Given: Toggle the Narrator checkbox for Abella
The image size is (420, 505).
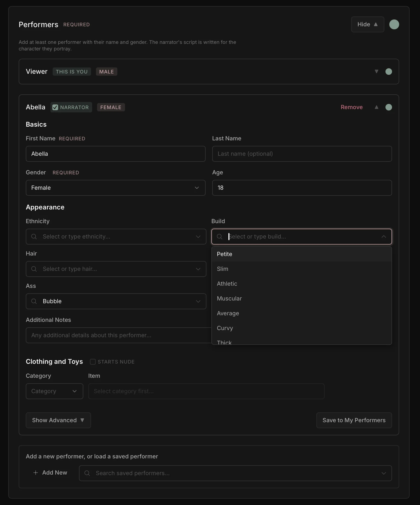Looking at the screenshot, I should [55, 107].
